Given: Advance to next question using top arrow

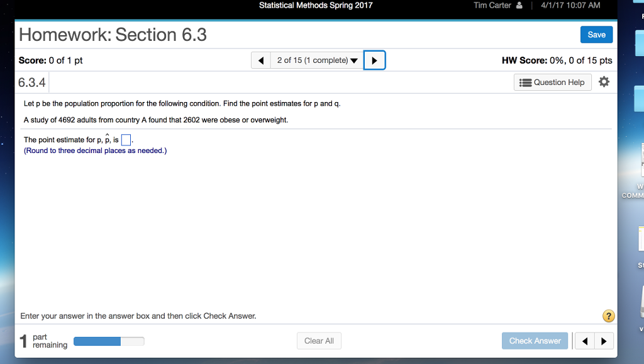Looking at the screenshot, I should (374, 60).
